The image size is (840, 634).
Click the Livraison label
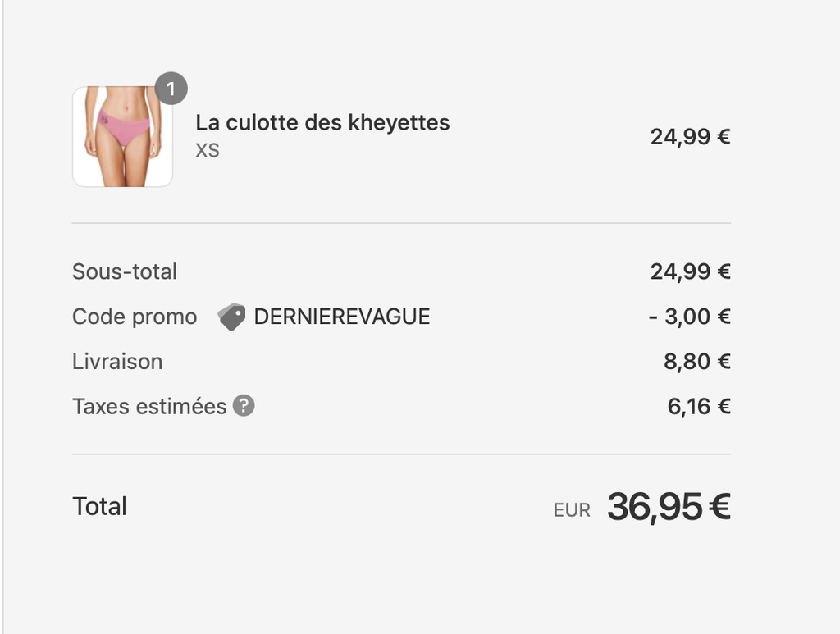pyautogui.click(x=117, y=362)
